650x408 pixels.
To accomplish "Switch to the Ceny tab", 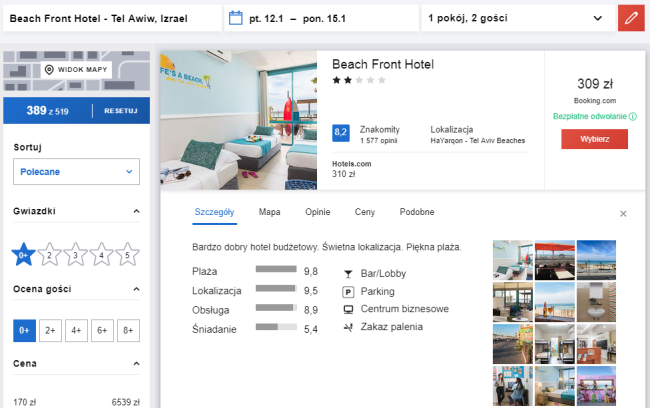I will [365, 212].
